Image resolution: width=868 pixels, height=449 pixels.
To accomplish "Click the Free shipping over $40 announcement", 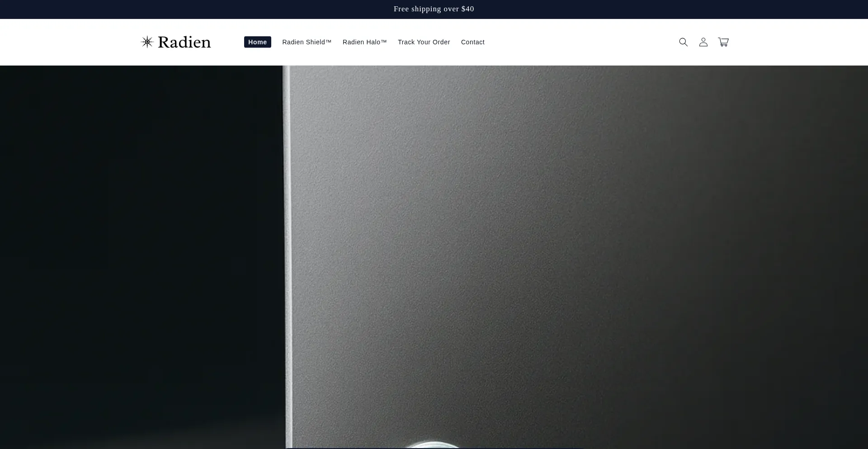I will pyautogui.click(x=434, y=9).
